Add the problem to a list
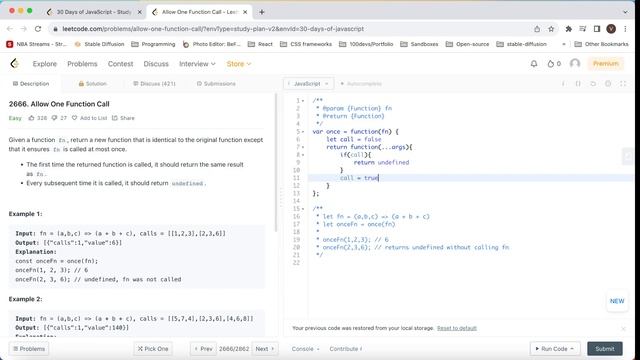Image resolution: width=640 pixels, height=360 pixels. pos(89,118)
